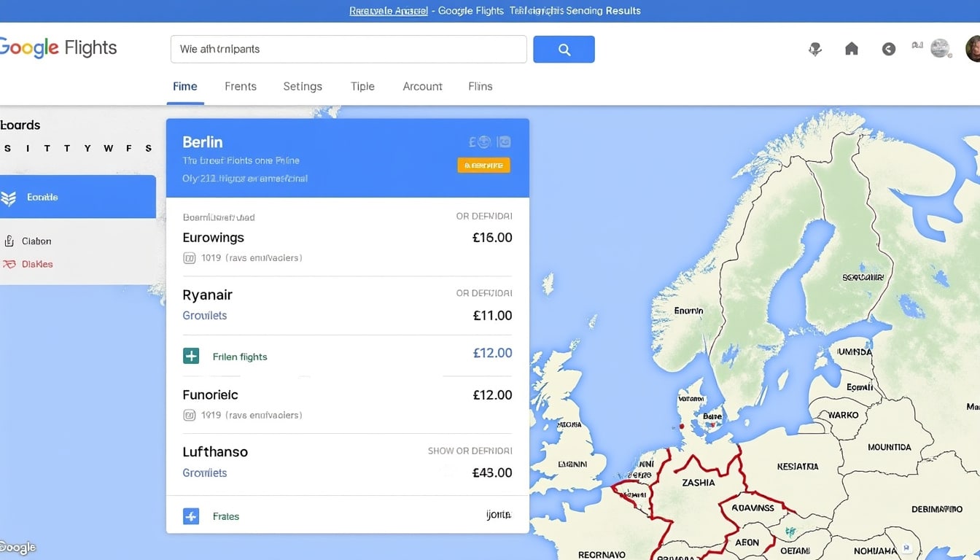Select the highlighted Eoratie sidebar item
Viewport: 980px width, 560px height.
pyautogui.click(x=78, y=197)
